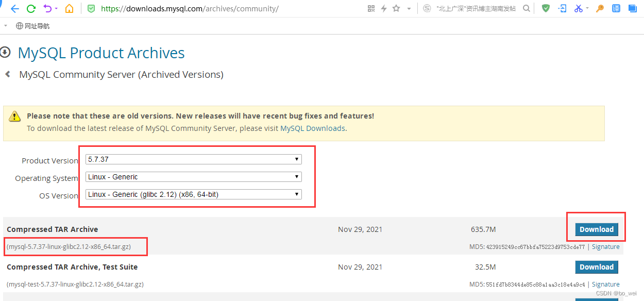
Task: Click the Product Version label
Action: [50, 161]
